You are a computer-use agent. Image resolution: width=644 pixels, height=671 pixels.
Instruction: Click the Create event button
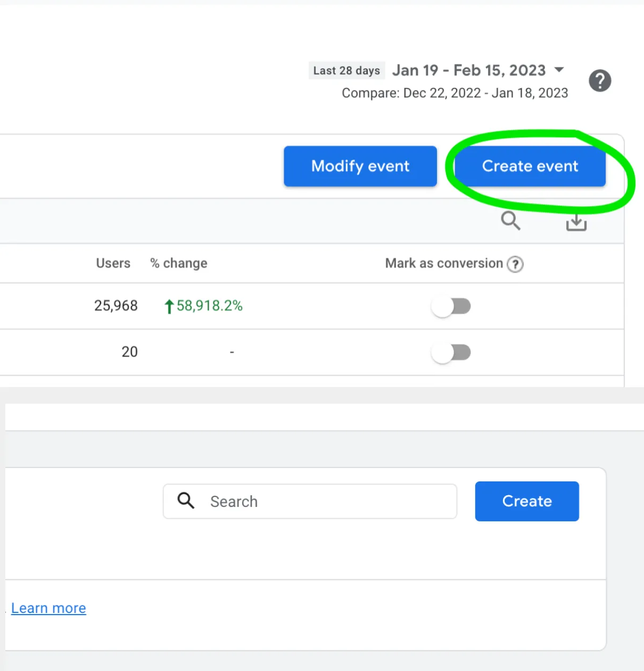click(x=530, y=166)
